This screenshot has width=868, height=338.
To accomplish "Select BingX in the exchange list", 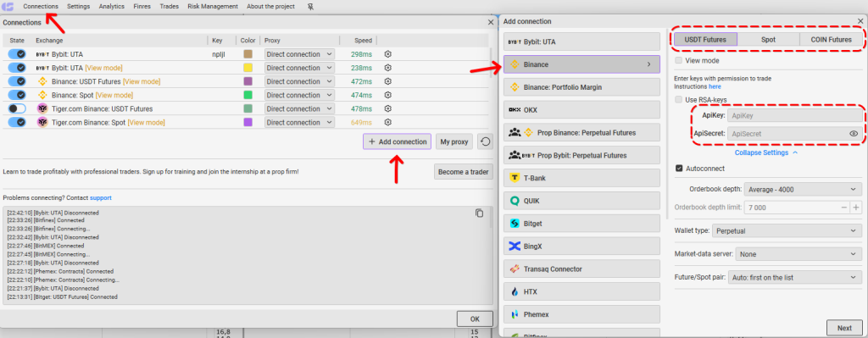I will pos(581,247).
